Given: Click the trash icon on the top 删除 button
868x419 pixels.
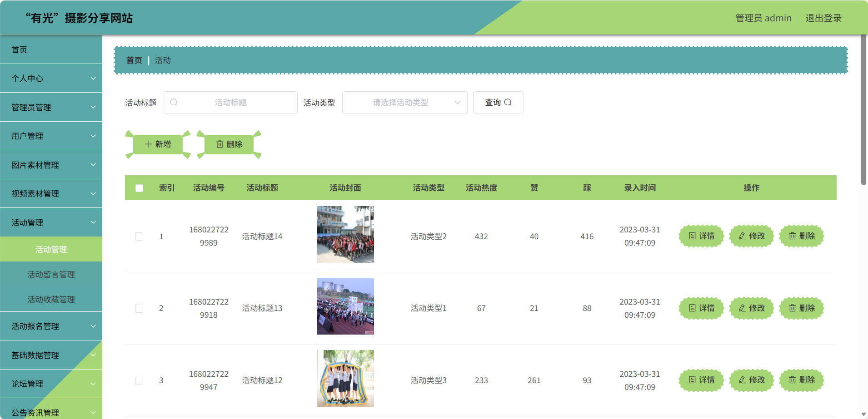Looking at the screenshot, I should click(220, 144).
